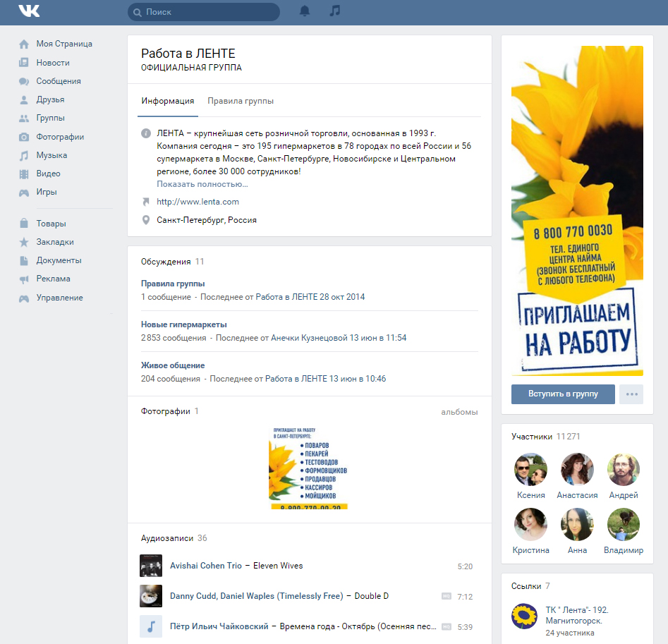
Task: Play Avishai Cohen Trio Eleven Wives cover
Action: (x=151, y=566)
